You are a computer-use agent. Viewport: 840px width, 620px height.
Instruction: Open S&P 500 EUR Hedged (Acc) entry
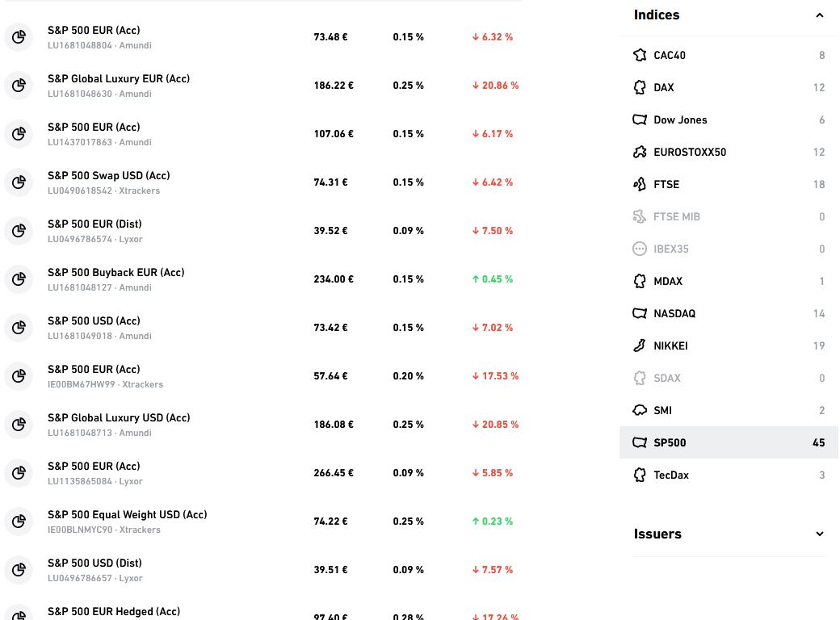(x=262, y=611)
